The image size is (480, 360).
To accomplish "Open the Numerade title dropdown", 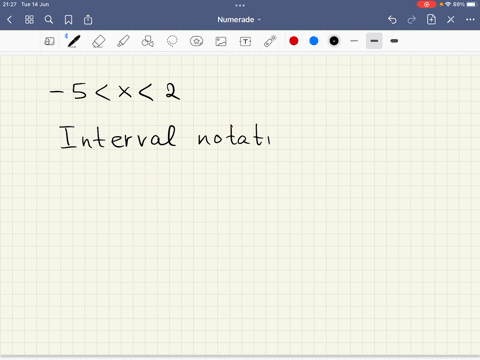I will click(239, 20).
